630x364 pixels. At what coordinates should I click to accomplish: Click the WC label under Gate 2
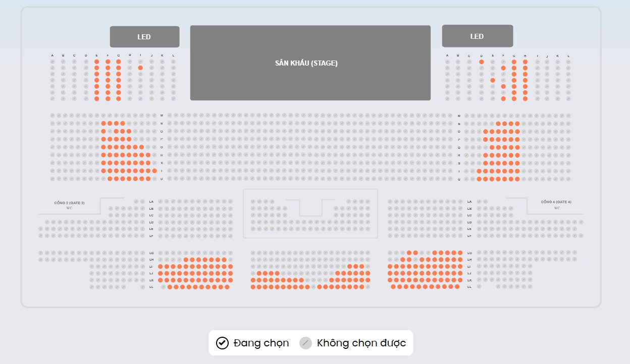click(x=69, y=208)
